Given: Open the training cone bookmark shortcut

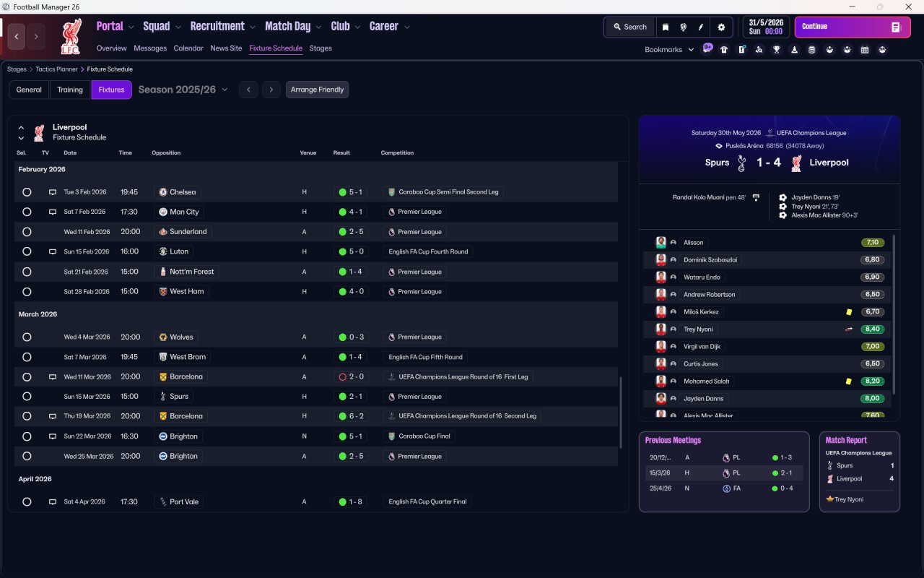Looking at the screenshot, I should click(794, 50).
